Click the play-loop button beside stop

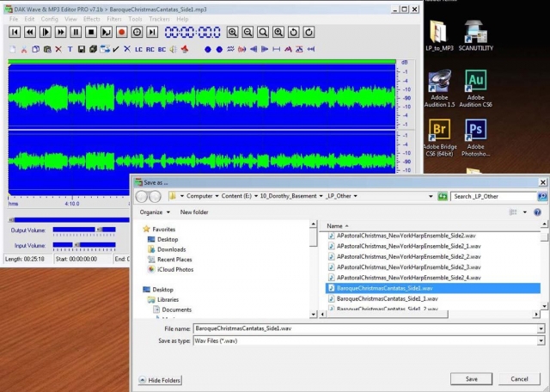click(107, 33)
